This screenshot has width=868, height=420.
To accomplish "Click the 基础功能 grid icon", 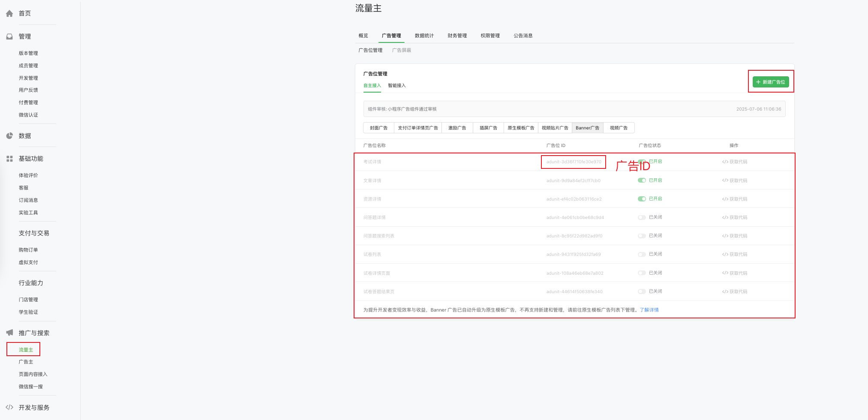I will [9, 159].
